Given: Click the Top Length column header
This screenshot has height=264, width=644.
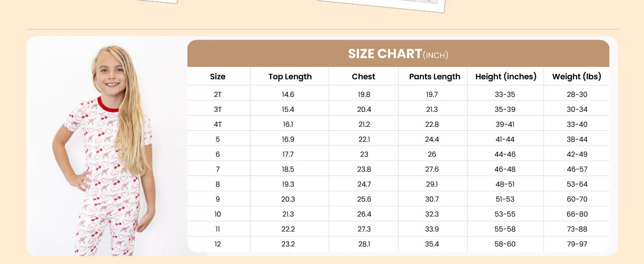Looking at the screenshot, I should (x=290, y=77).
